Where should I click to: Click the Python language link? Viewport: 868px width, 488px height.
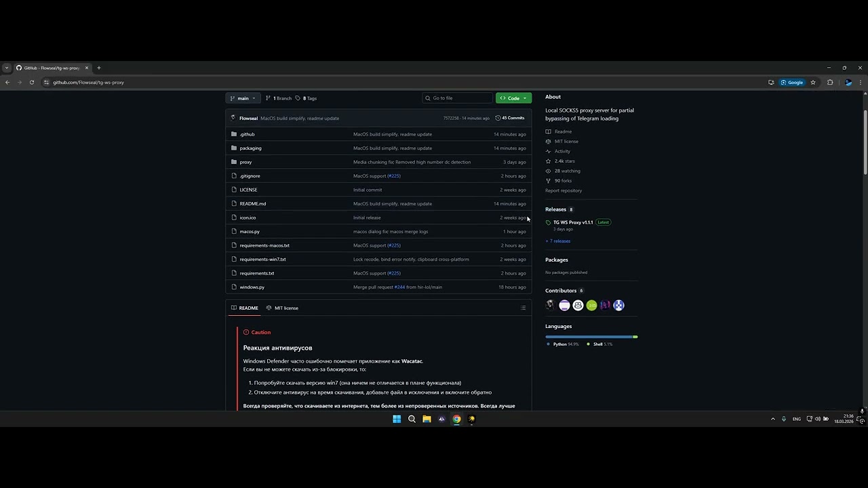click(562, 344)
